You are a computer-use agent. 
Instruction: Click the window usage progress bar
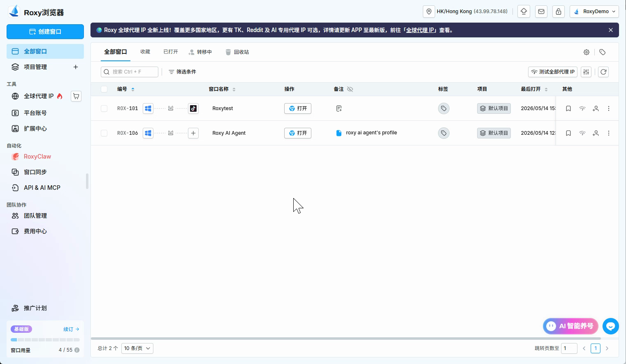[x=45, y=340]
